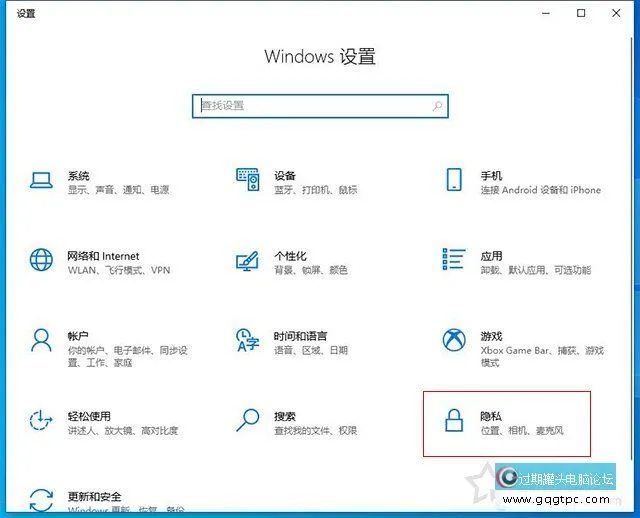640x518 pixels.
Task: Click description 你的帐户、电子邮件、同步设置
Action: click(127, 356)
